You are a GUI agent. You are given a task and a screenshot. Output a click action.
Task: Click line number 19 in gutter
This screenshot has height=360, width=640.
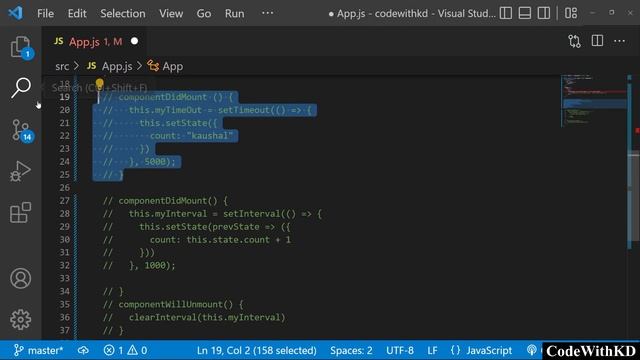point(64,97)
